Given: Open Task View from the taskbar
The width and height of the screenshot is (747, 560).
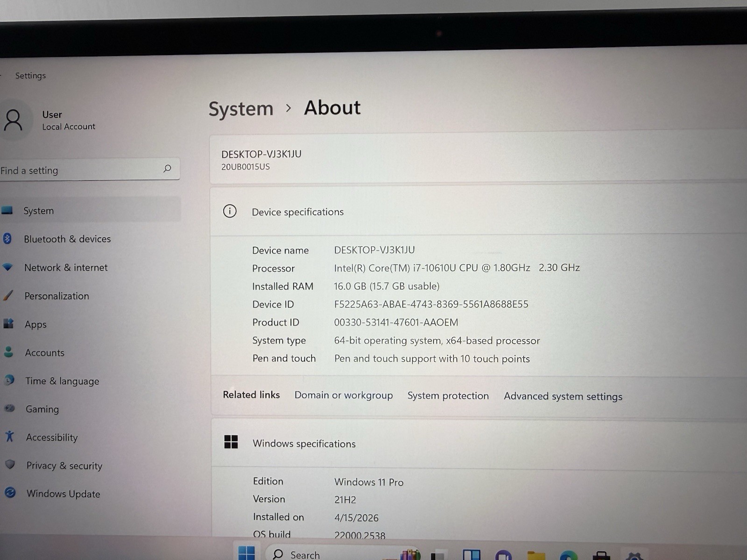Looking at the screenshot, I should pyautogui.click(x=437, y=555).
